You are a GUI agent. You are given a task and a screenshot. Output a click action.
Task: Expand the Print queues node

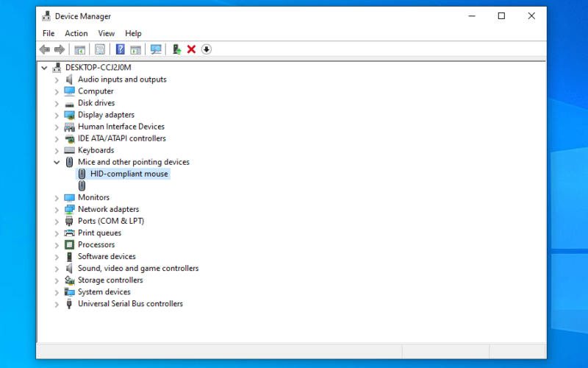[57, 233]
